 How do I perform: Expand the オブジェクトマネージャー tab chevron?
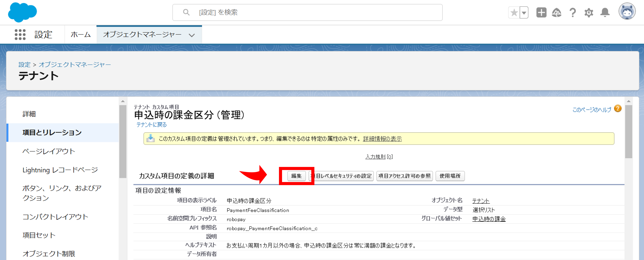pyautogui.click(x=192, y=35)
